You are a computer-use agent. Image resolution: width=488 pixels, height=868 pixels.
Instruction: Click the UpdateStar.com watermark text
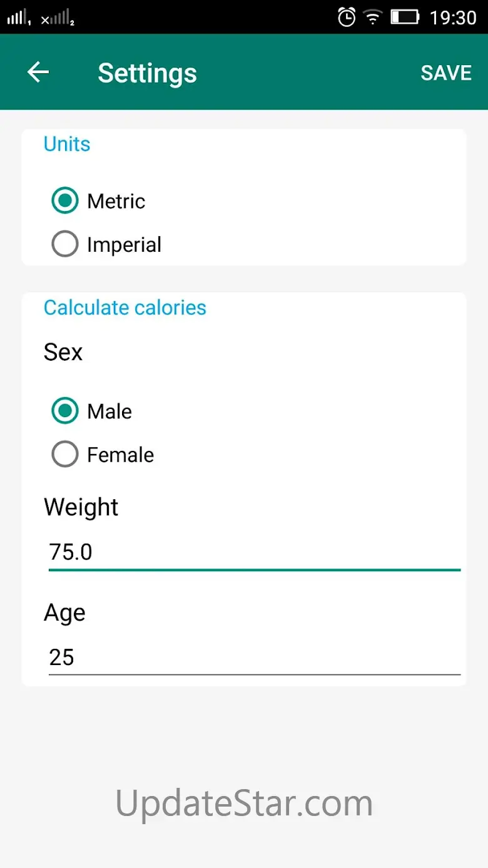(244, 803)
